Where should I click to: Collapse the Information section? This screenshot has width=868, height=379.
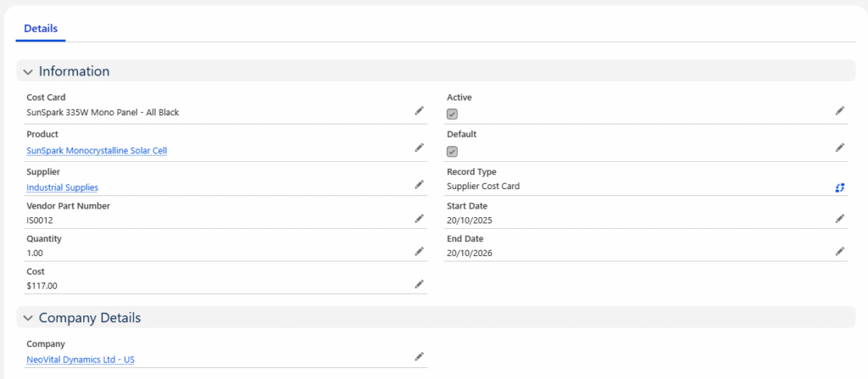click(28, 72)
